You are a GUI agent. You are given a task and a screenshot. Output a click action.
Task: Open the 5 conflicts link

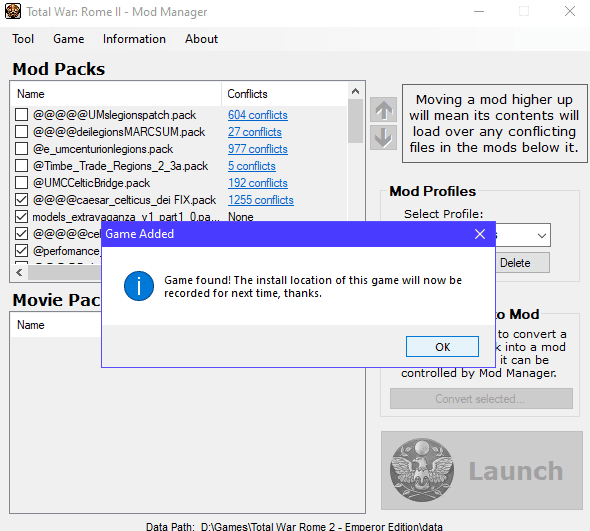tap(252, 166)
